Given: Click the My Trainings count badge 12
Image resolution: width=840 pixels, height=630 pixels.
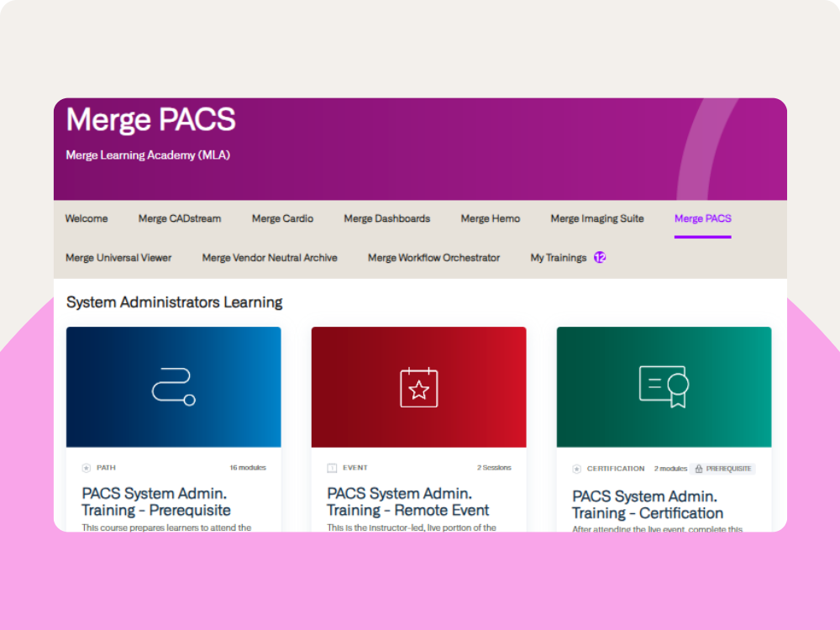Looking at the screenshot, I should (x=600, y=258).
